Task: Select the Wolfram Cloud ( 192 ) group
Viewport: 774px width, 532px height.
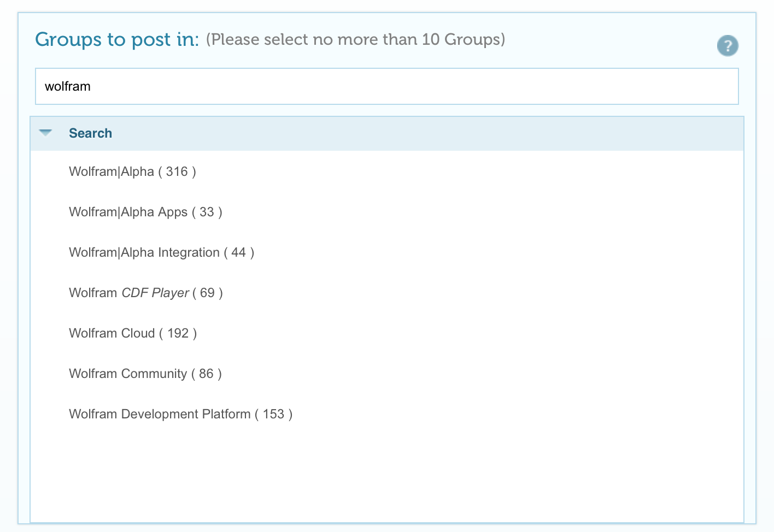Action: (x=133, y=333)
